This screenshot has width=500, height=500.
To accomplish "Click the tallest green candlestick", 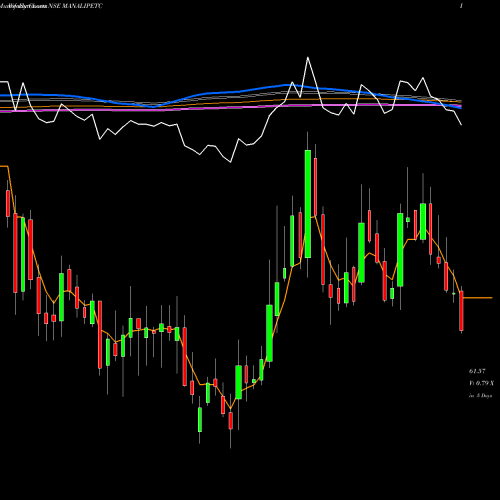I will pyautogui.click(x=308, y=204).
